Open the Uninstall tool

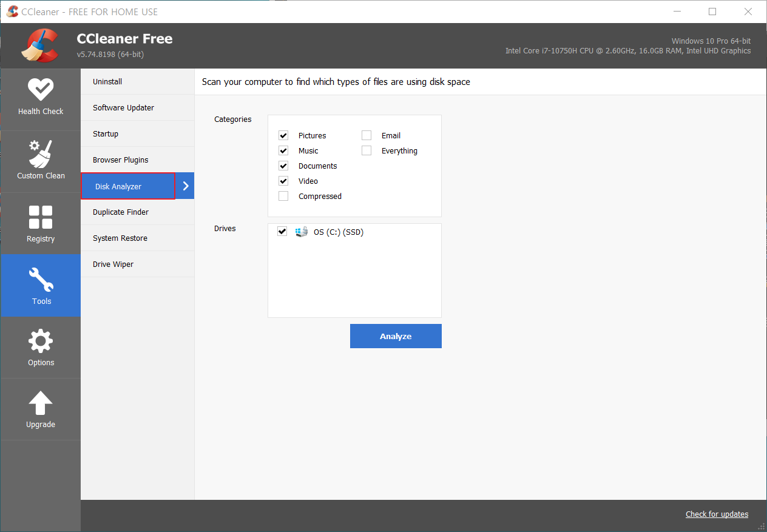click(x=137, y=82)
